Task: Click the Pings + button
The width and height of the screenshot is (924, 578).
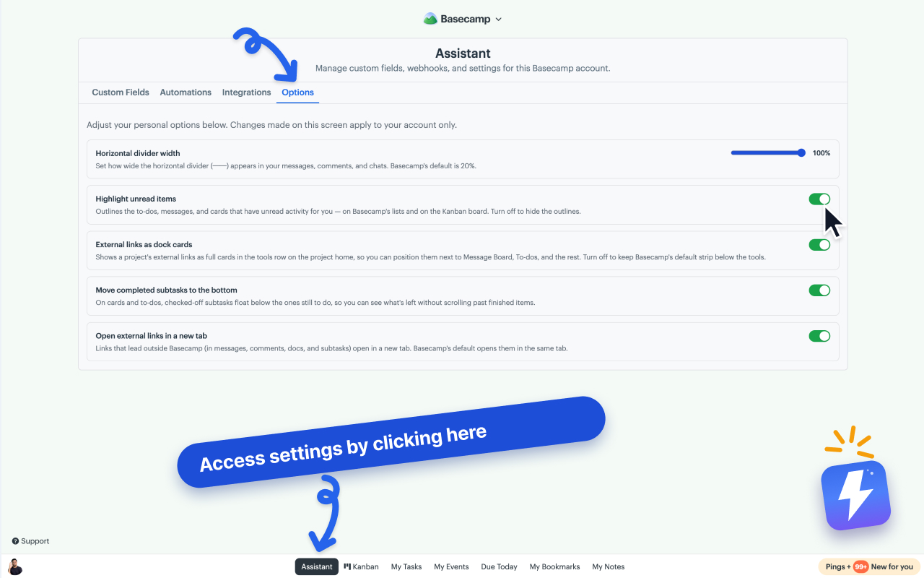Action: pos(838,566)
